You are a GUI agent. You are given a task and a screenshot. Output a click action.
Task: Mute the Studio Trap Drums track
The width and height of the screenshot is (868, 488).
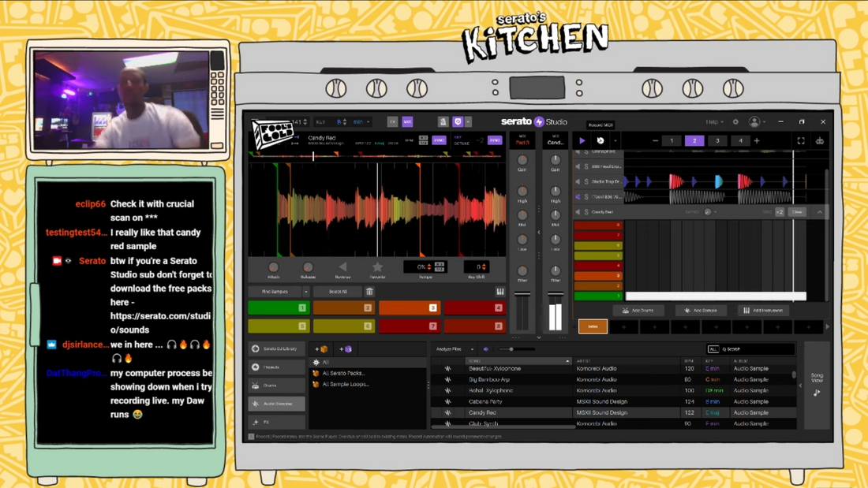pos(578,182)
